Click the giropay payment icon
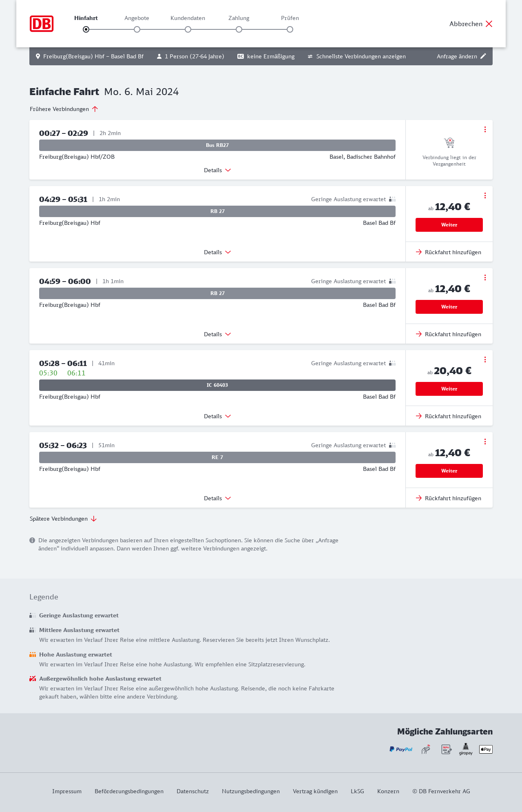 click(466, 749)
